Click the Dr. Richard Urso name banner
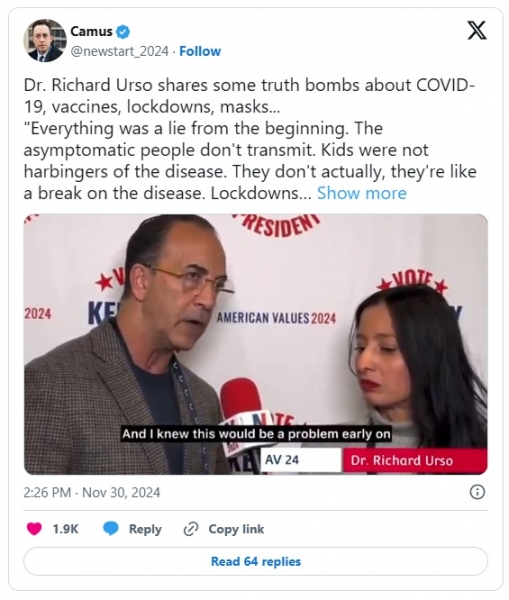 click(415, 460)
